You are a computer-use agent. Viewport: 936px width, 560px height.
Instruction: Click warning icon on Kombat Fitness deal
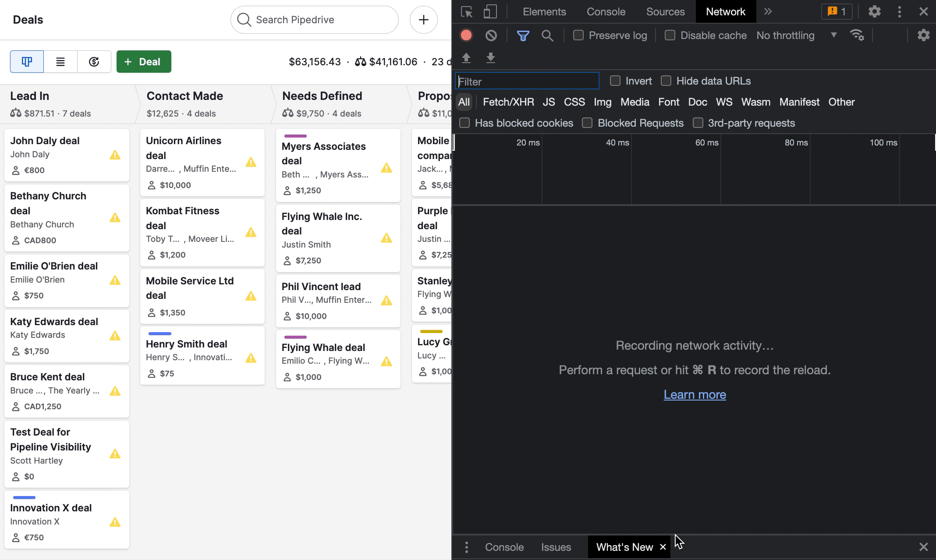pyautogui.click(x=251, y=232)
